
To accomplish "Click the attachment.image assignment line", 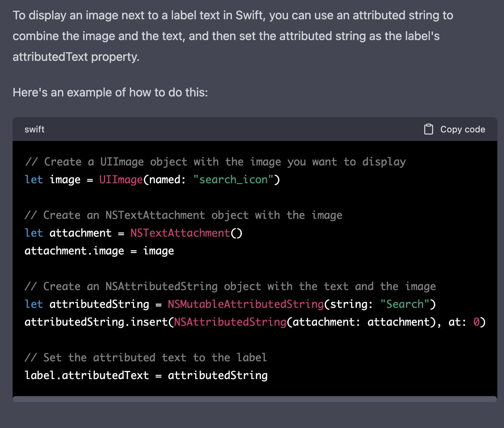I will [99, 251].
